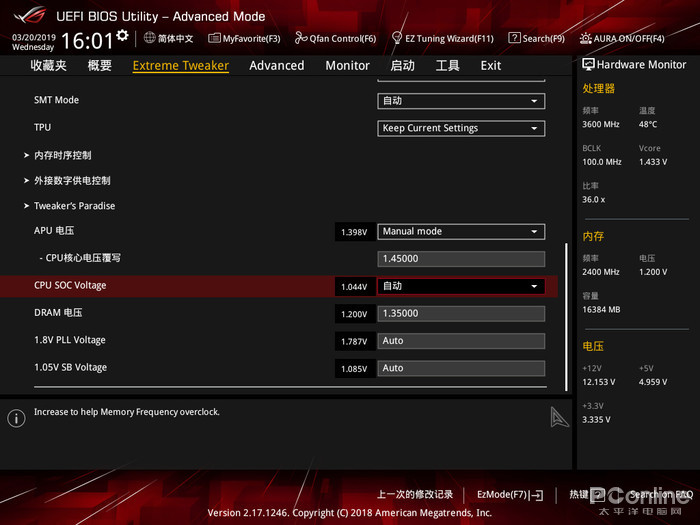Click MyFavorite(F3) label
This screenshot has height=525, width=700.
(252, 39)
